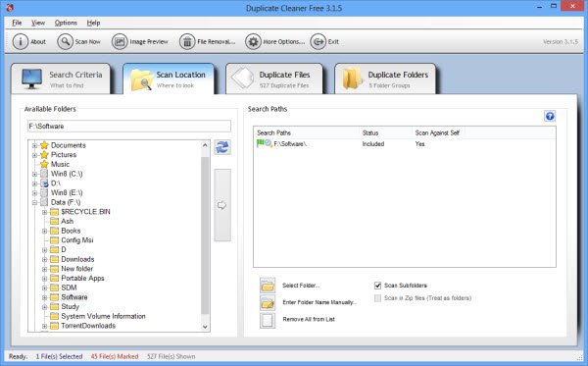Image resolution: width=588 pixels, height=366 pixels.
Task: Click the Win8 (C:\) drive icon
Action: pyautogui.click(x=44, y=174)
